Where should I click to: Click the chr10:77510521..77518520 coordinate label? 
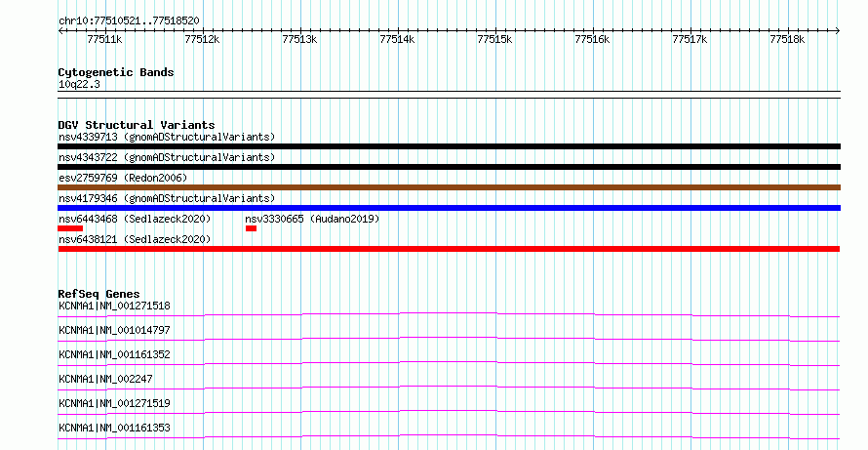129,21
